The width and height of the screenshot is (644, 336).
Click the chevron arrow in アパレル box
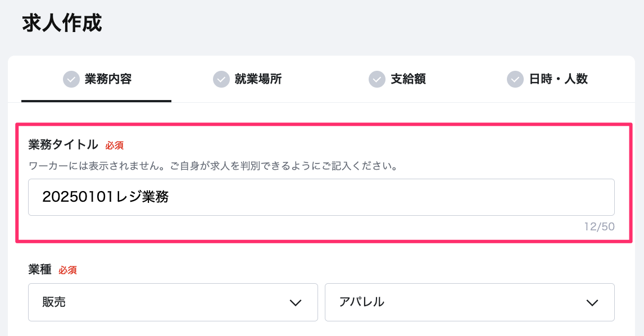coord(592,303)
